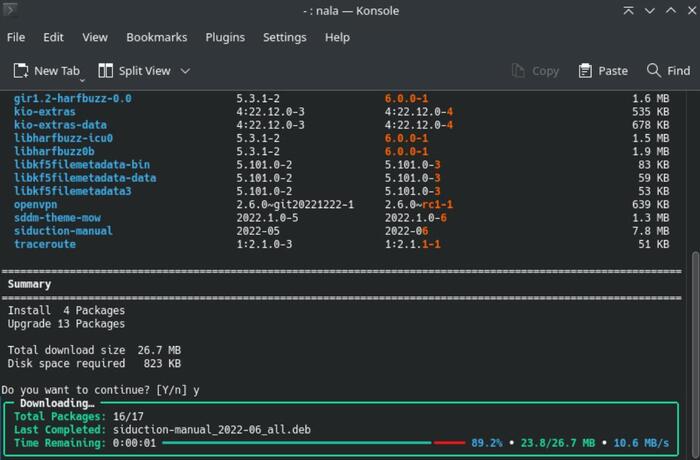The width and height of the screenshot is (700, 460).
Task: Click the grayed-out Copy icon
Action: point(518,71)
